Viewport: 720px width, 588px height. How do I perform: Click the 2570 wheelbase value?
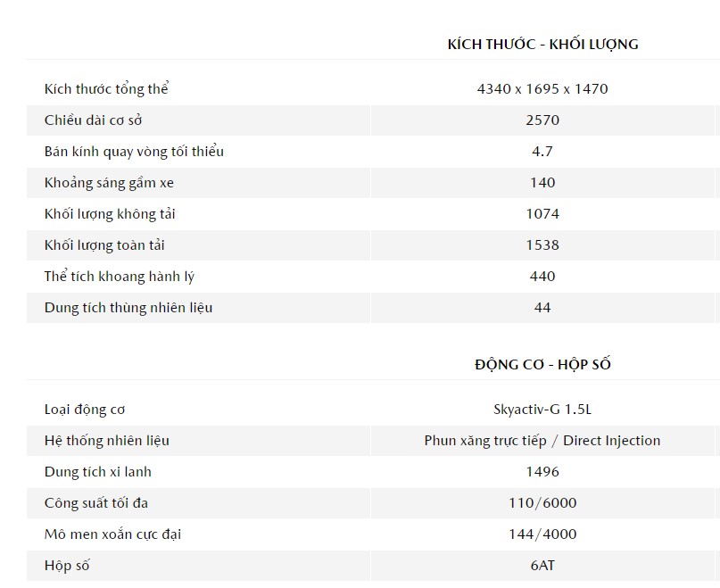click(542, 120)
